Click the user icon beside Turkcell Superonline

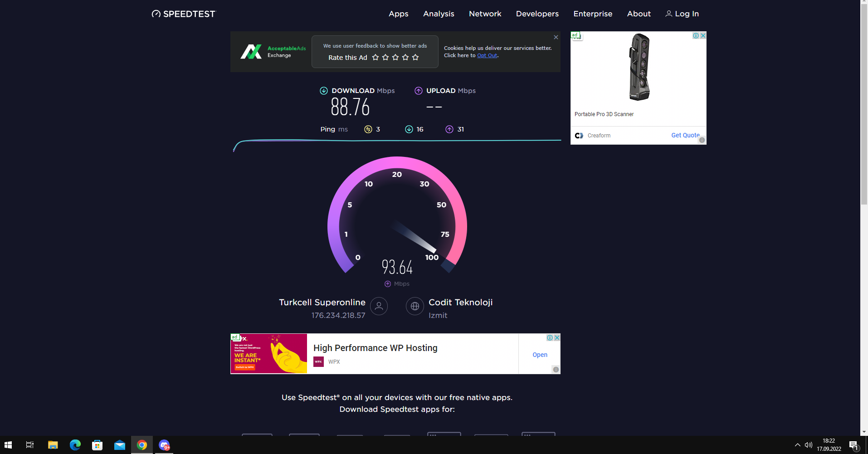[379, 306]
